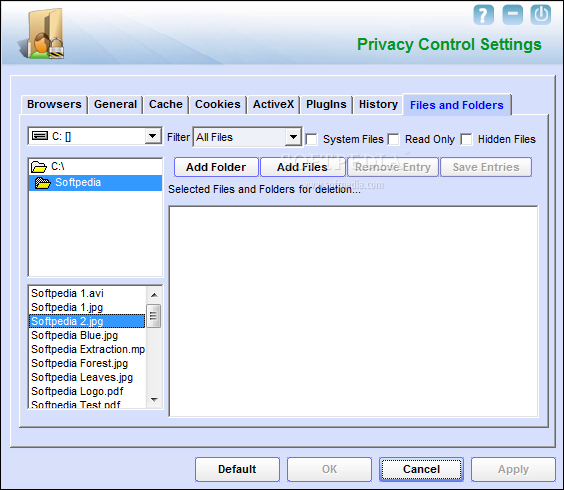Screen dimensions: 564x490
Task: Click the Remove Entry button
Action: point(393,167)
